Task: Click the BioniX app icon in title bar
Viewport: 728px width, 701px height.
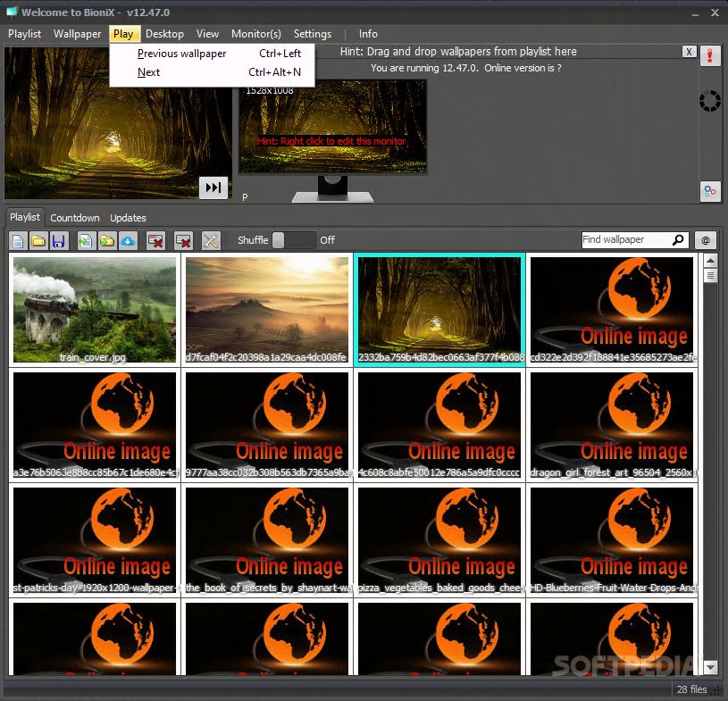Action: (x=12, y=12)
